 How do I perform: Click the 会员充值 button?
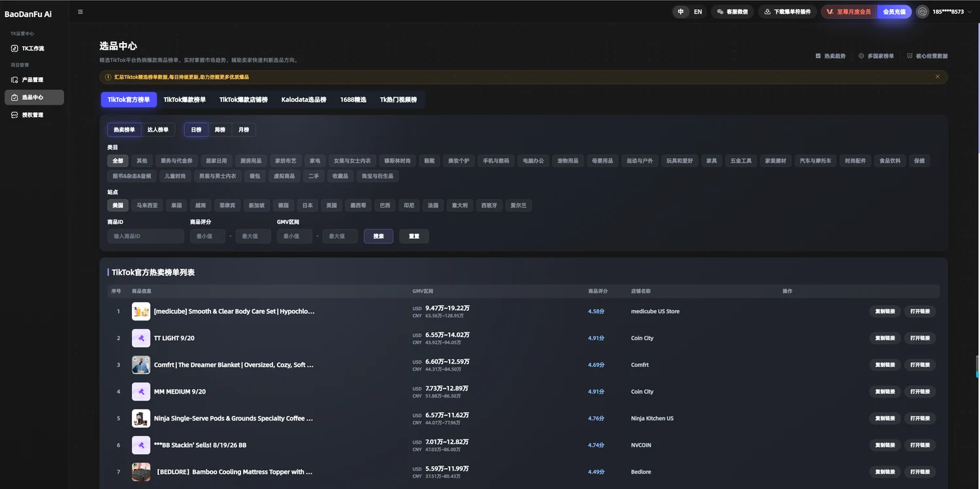pyautogui.click(x=894, y=12)
